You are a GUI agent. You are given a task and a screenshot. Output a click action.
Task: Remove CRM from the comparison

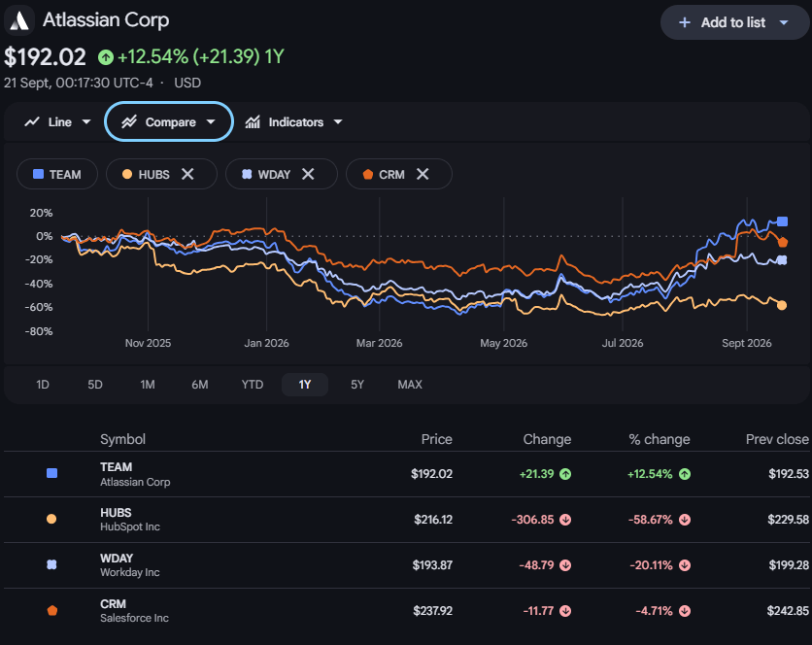click(423, 174)
